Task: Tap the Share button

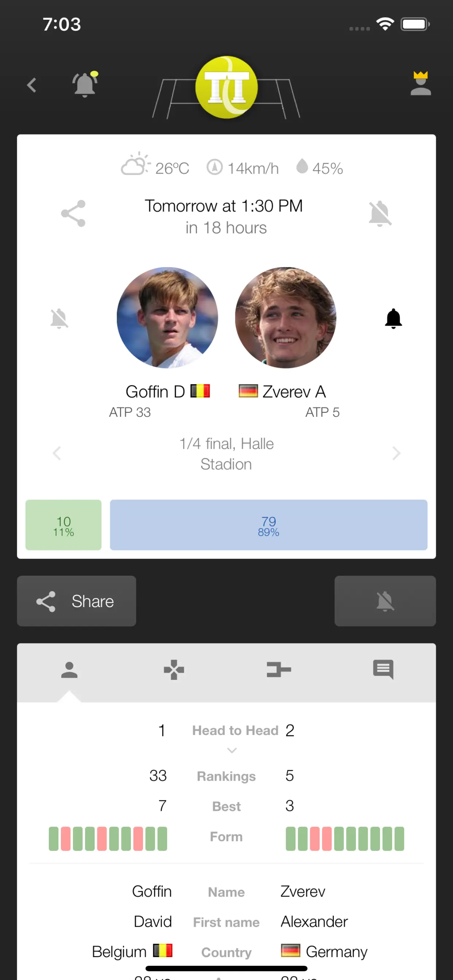Action: [x=77, y=601]
